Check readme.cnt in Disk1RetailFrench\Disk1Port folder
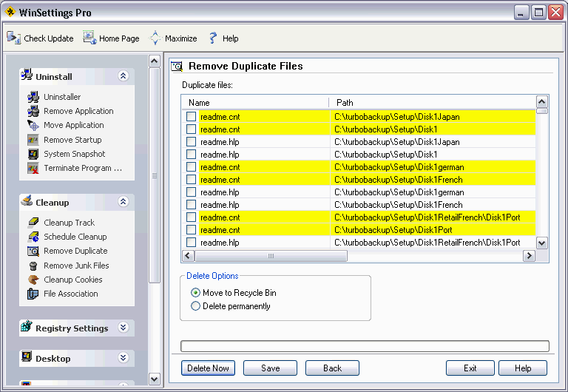This screenshot has height=392, width=568. [191, 217]
